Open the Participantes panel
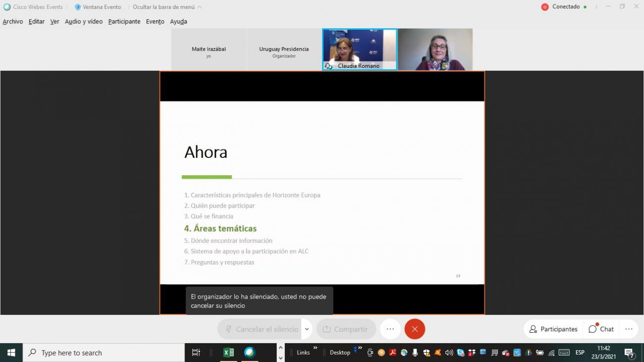644x362 pixels. [553, 329]
